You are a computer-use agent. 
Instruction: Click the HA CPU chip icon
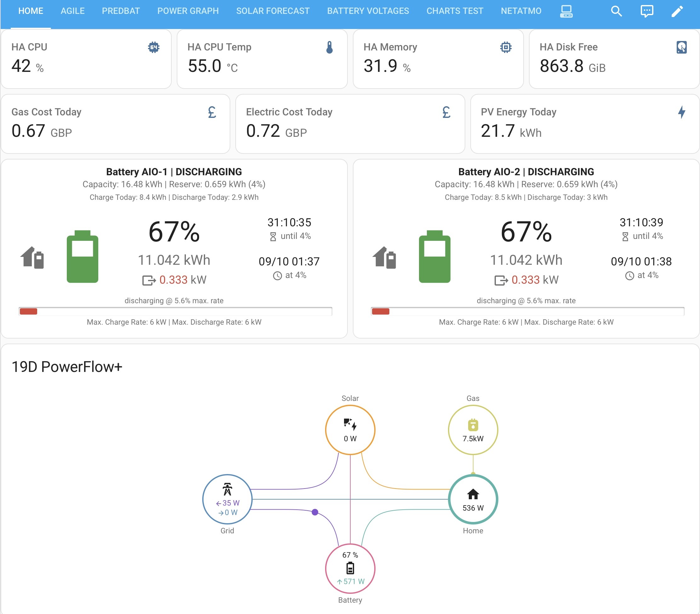154,47
